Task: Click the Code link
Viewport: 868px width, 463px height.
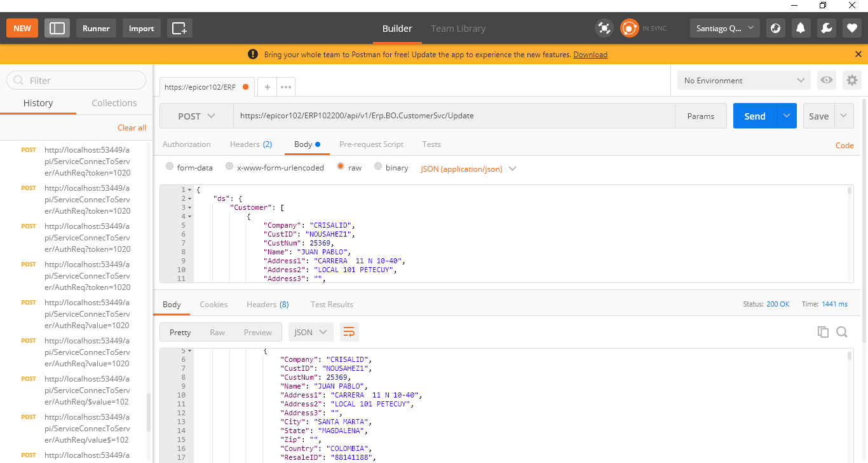Action: (844, 146)
